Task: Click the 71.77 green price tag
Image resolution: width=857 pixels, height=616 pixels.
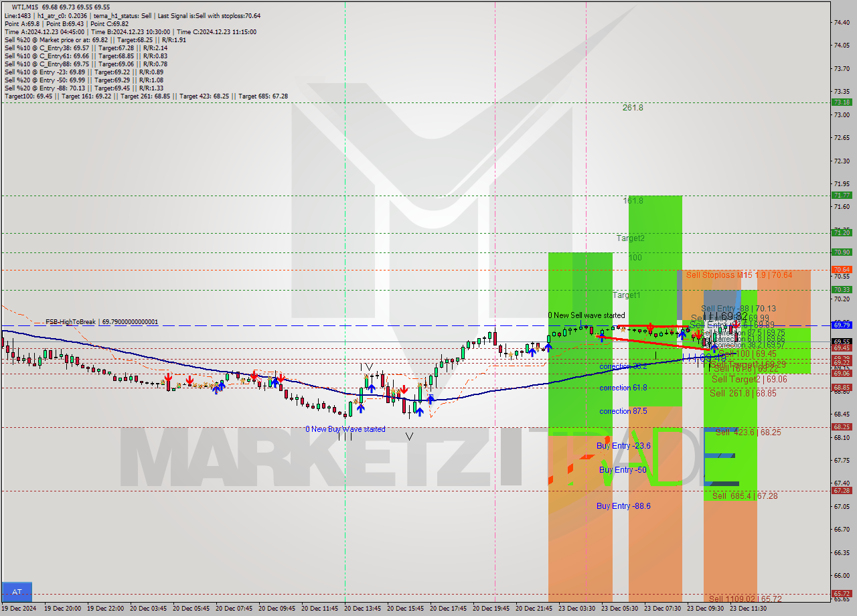Action: click(842, 196)
